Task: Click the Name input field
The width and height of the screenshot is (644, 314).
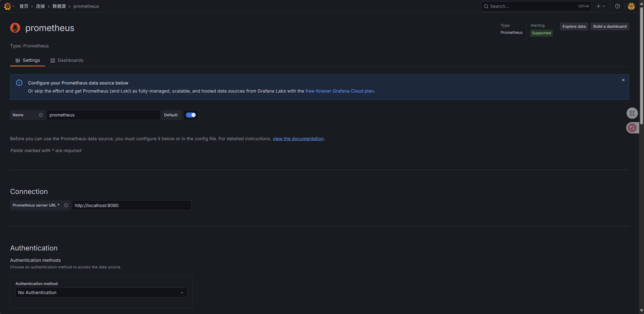Action: [x=104, y=115]
